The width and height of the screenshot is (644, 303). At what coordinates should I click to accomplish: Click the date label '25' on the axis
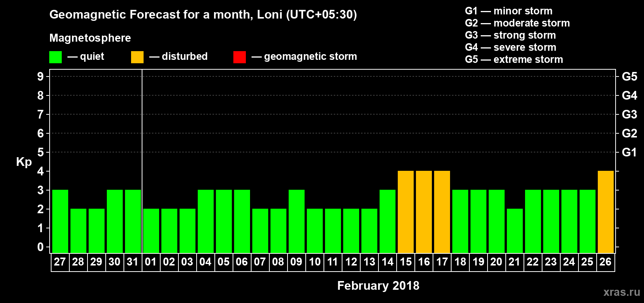tap(587, 262)
